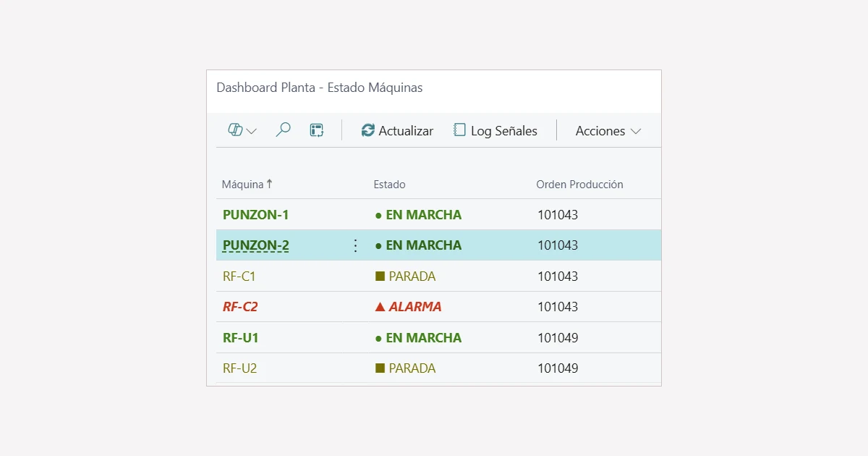
Task: Open the PUNZON-1 machine link
Action: click(x=256, y=215)
